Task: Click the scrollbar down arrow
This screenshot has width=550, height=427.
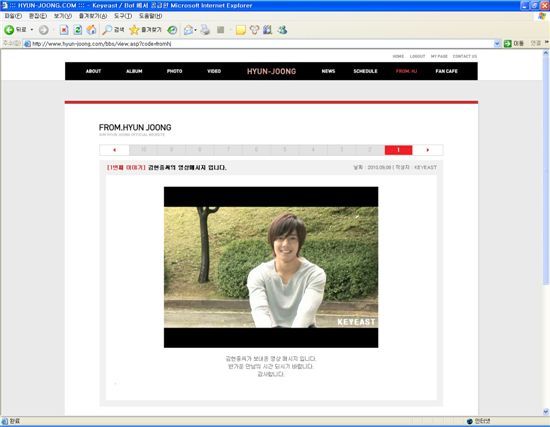Action: pos(545,411)
